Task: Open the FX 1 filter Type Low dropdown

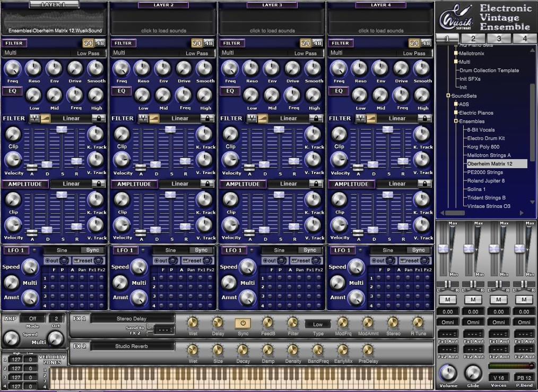Action: [318, 324]
